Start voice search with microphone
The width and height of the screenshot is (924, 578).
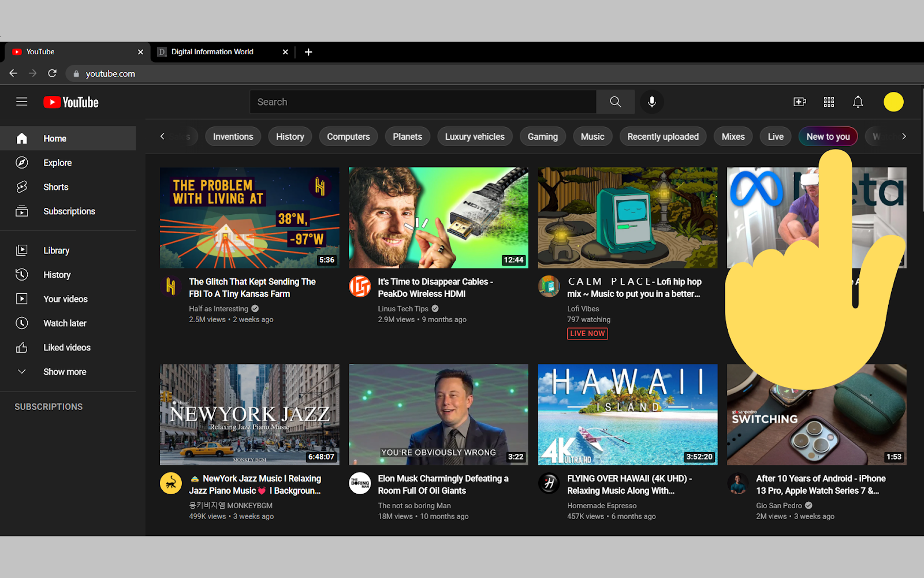coord(651,102)
